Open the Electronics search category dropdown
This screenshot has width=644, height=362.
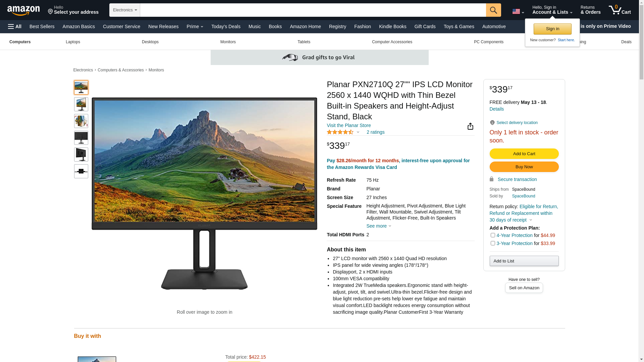[125, 10]
